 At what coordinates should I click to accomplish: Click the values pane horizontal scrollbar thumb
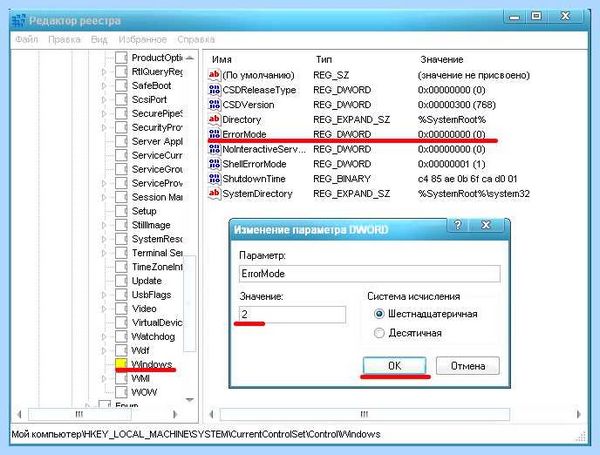pyautogui.click(x=365, y=414)
